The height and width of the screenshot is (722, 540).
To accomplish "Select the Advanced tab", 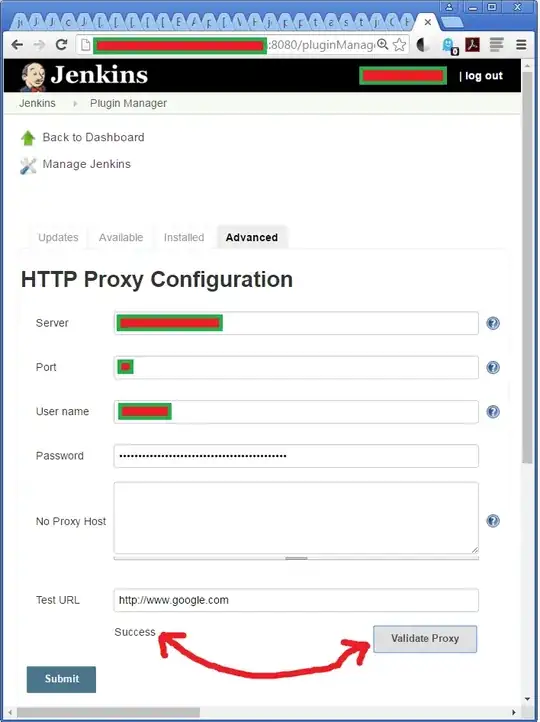I will click(252, 238).
